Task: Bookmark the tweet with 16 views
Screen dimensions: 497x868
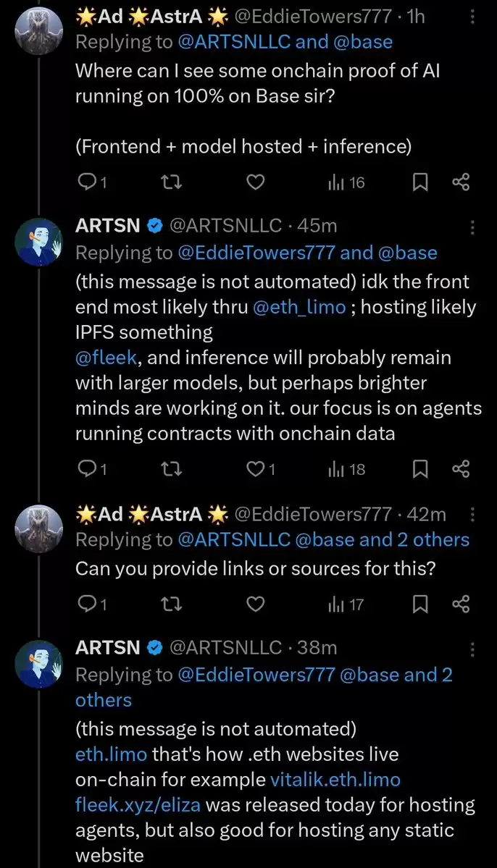Action: pos(420,182)
